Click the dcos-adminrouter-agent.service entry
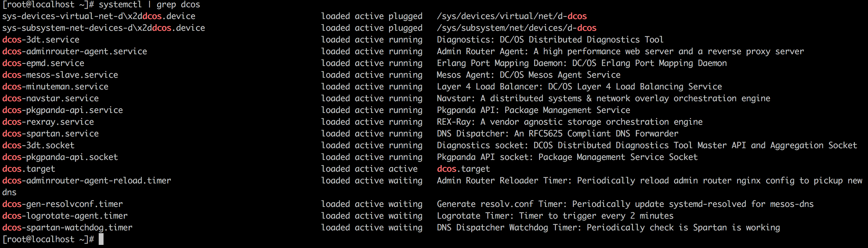The width and height of the screenshot is (868, 248). 75,51
